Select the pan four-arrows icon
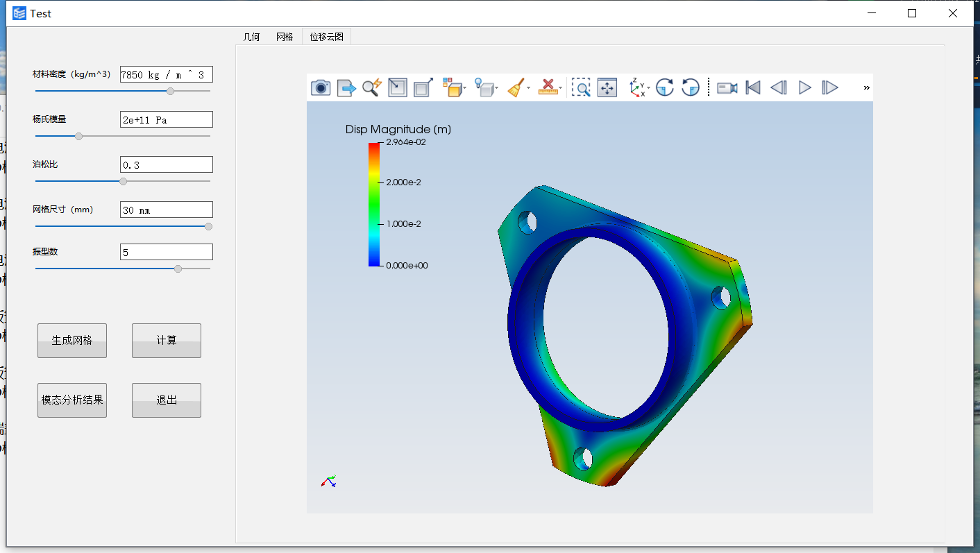 coord(607,87)
